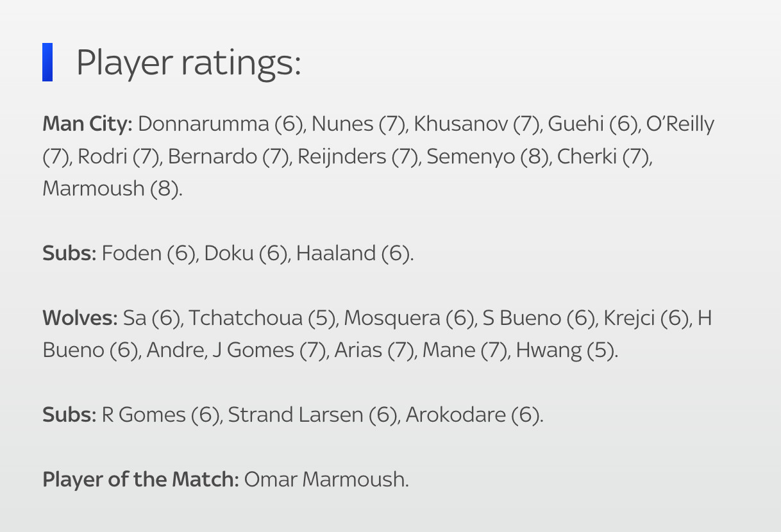Viewport: 781px width, 532px height.
Task: Click on Hwang (5) rating
Action: 567,350
